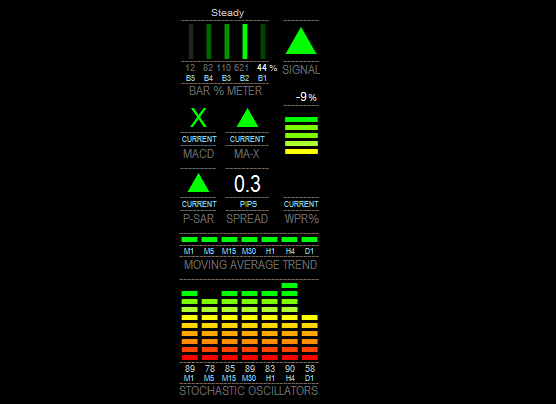Click the '82' value above B4
The width and height of the screenshot is (556, 404).
click(x=208, y=68)
